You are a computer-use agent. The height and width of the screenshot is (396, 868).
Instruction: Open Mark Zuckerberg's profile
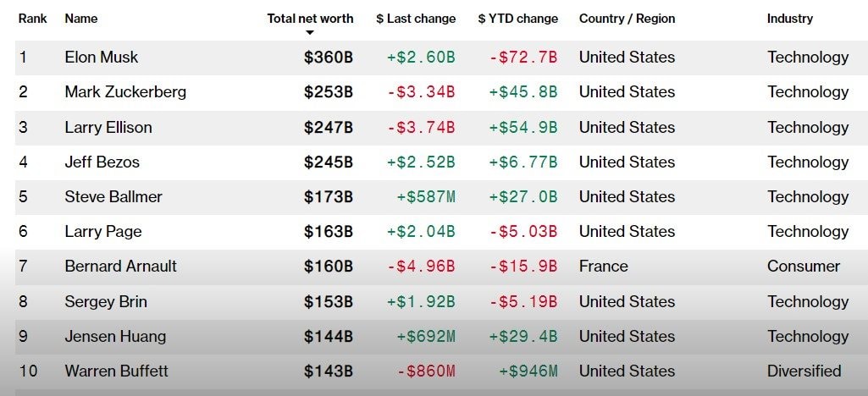[125, 92]
